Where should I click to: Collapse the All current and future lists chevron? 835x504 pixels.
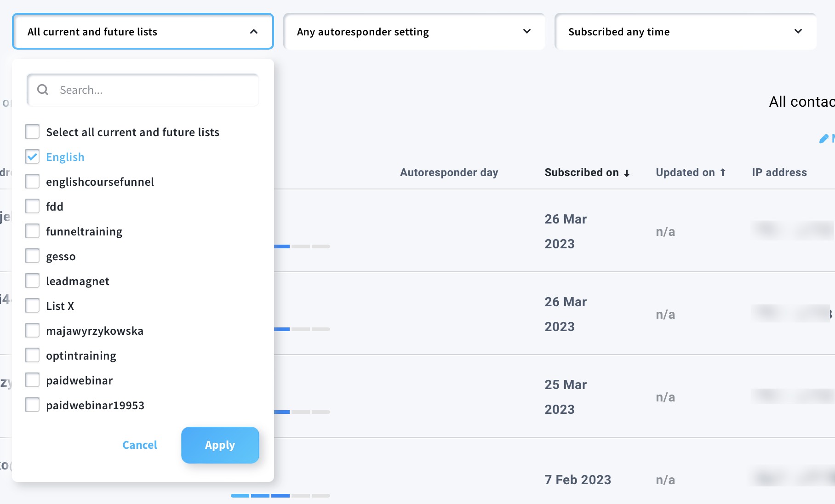coord(254,32)
